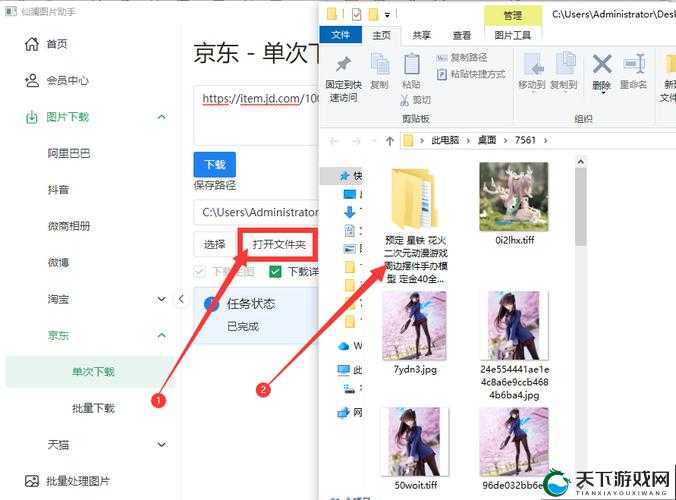
Task: Click the blue 下载 button
Action: pos(215,164)
